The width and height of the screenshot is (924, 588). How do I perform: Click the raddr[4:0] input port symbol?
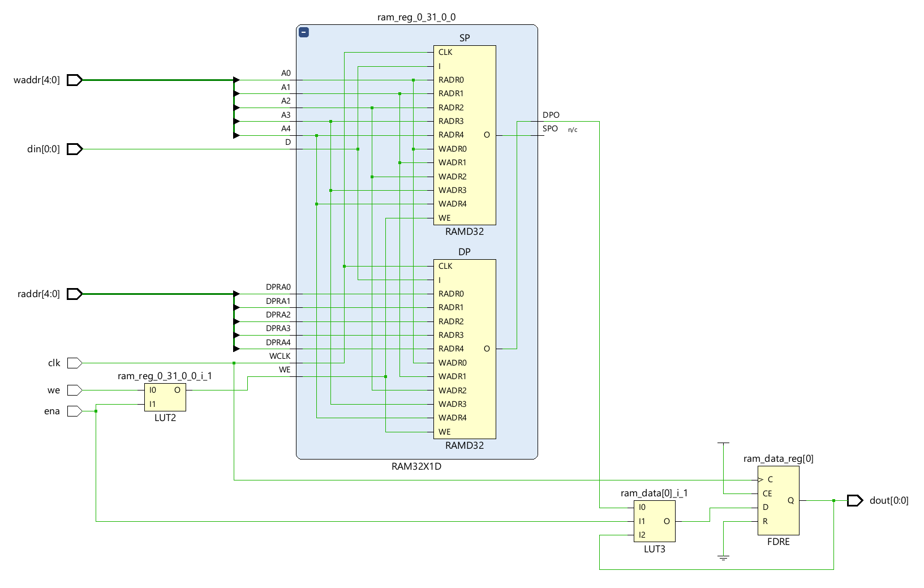[x=75, y=294]
